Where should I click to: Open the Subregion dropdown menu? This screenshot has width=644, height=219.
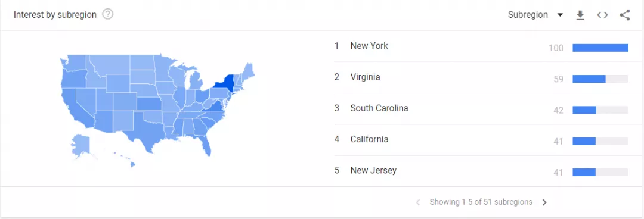(535, 15)
